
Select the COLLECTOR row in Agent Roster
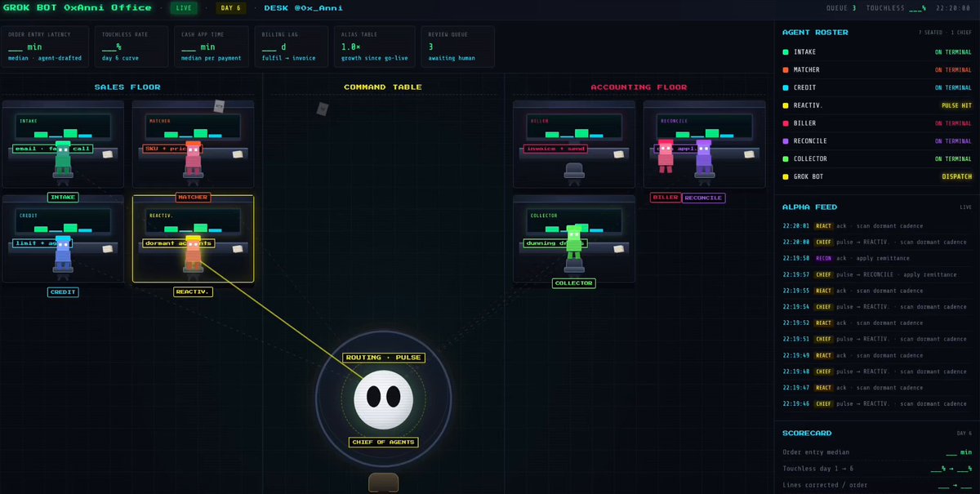pyautogui.click(x=877, y=158)
